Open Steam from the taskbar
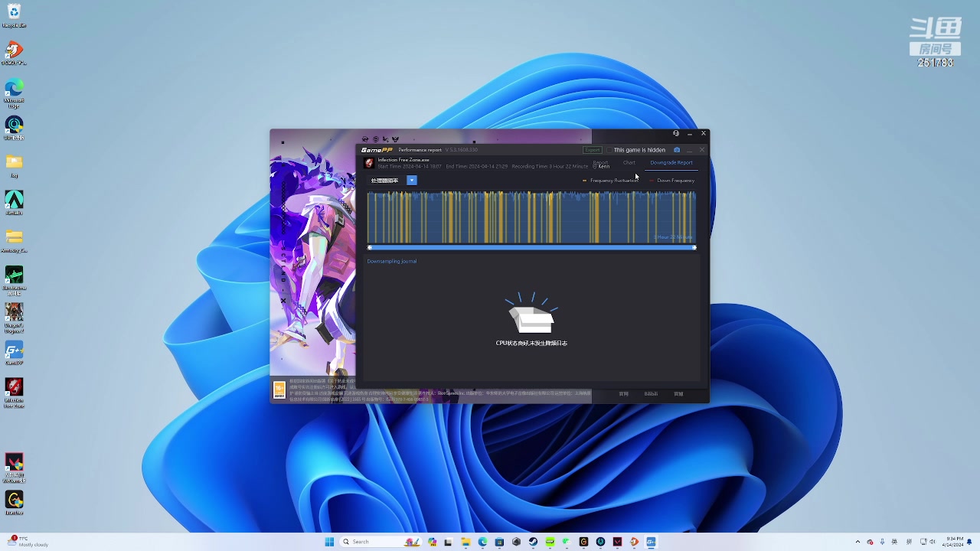Viewport: 980px width, 551px height. (533, 542)
